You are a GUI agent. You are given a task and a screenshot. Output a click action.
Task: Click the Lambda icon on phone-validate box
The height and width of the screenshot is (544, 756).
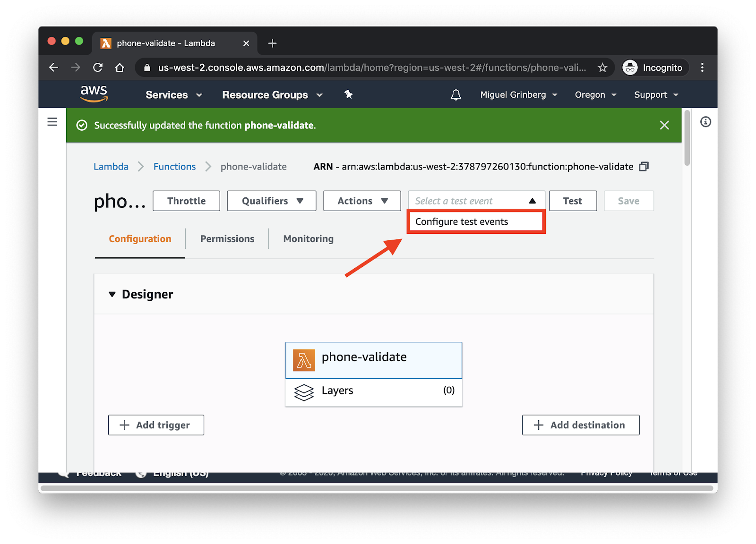click(304, 360)
